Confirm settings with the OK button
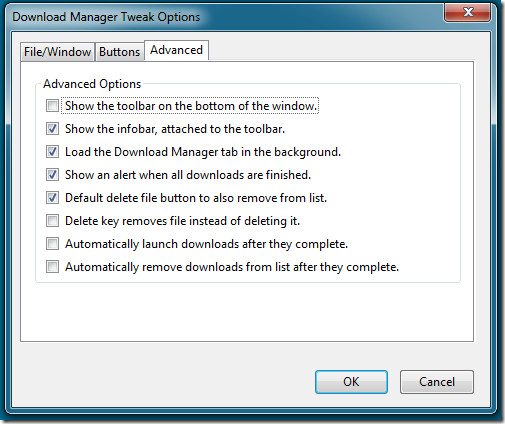Image resolution: width=505 pixels, height=424 pixels. point(351,382)
